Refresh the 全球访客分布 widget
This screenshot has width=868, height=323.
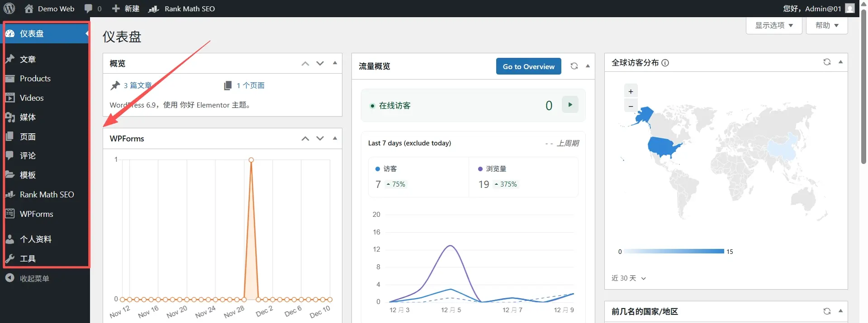827,62
